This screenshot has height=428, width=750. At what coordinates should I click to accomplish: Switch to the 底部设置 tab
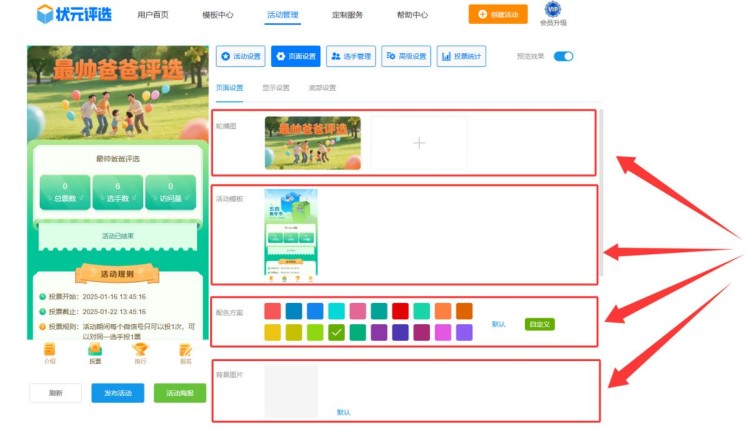(x=322, y=88)
